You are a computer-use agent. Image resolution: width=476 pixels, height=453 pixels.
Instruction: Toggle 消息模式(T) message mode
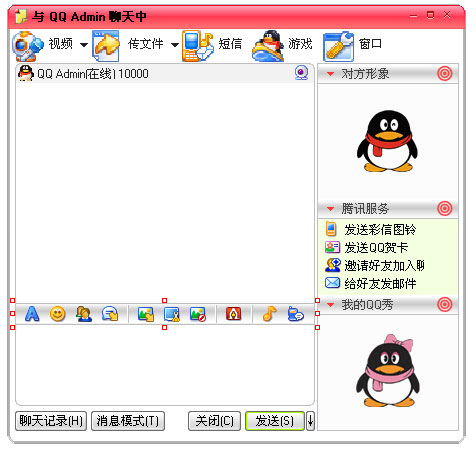128,421
